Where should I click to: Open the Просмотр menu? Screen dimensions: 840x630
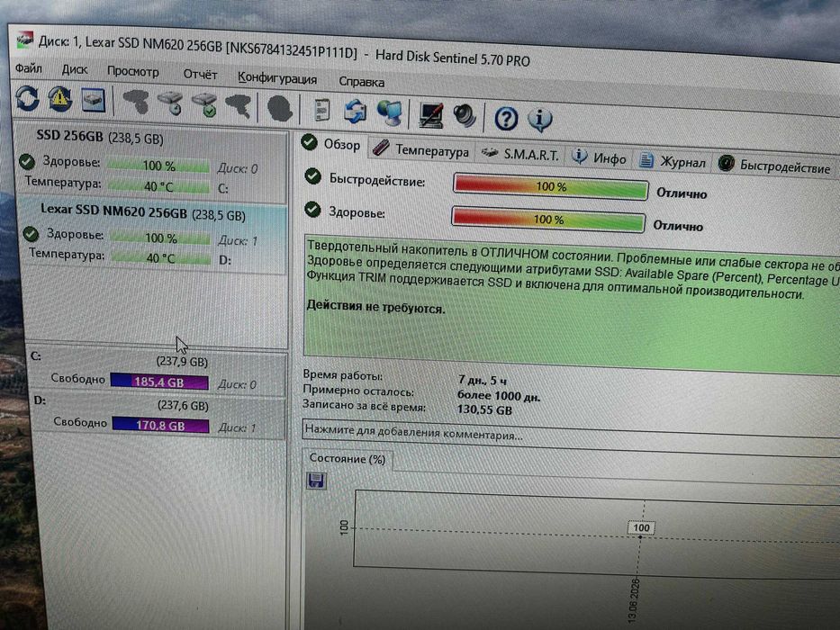[x=133, y=72]
